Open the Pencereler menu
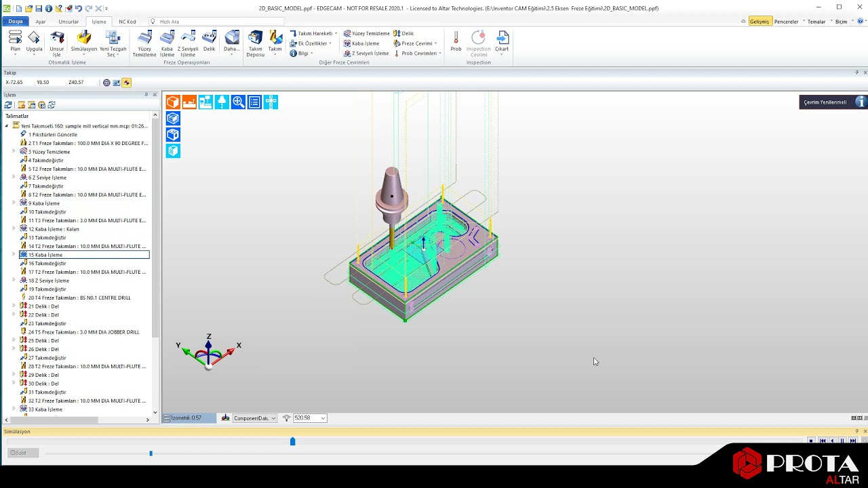 [x=787, y=22]
